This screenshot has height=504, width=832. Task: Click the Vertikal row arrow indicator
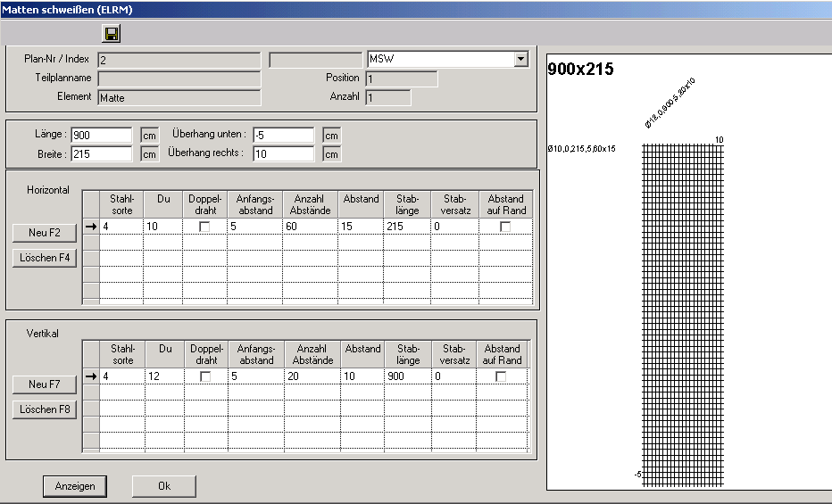click(x=90, y=376)
